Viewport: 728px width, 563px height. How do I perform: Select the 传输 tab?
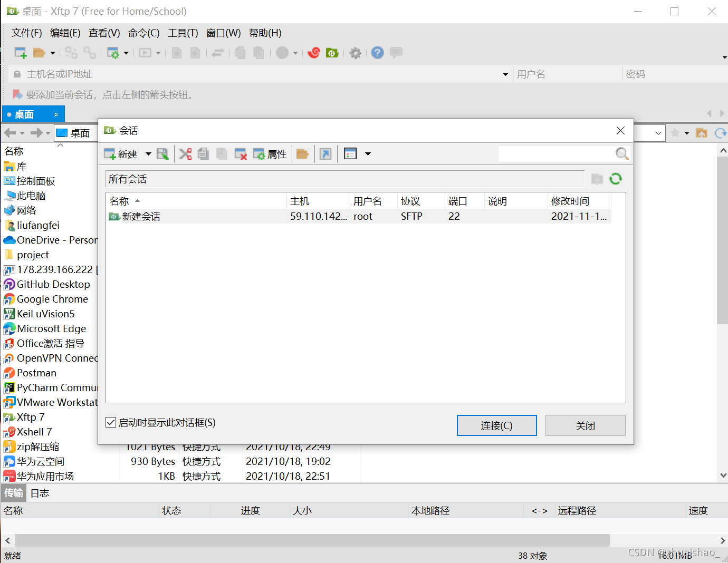14,493
